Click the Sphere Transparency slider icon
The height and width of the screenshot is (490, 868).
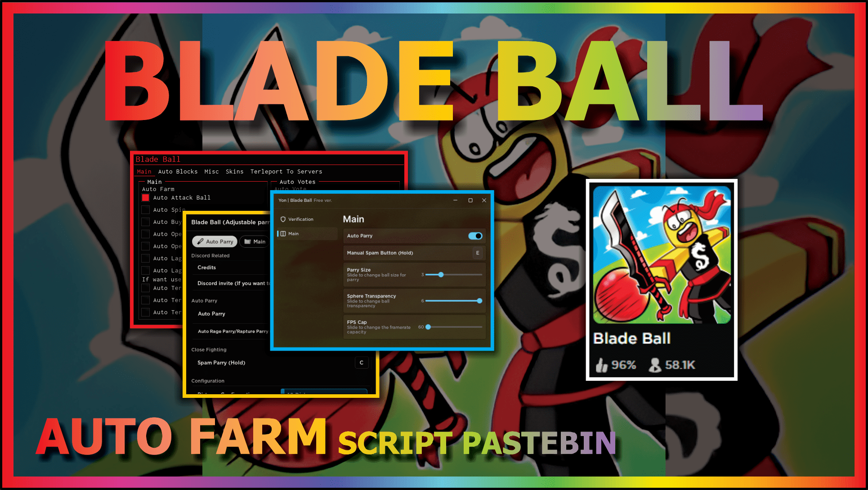tap(480, 300)
